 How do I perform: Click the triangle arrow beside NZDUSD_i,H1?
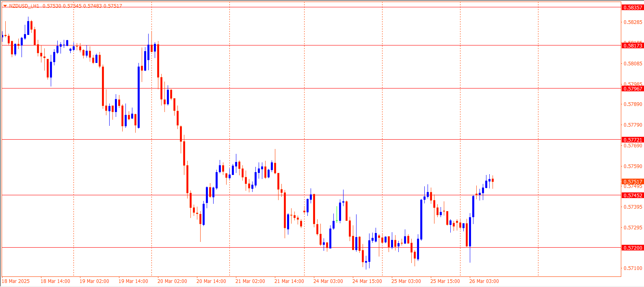(x=5, y=6)
